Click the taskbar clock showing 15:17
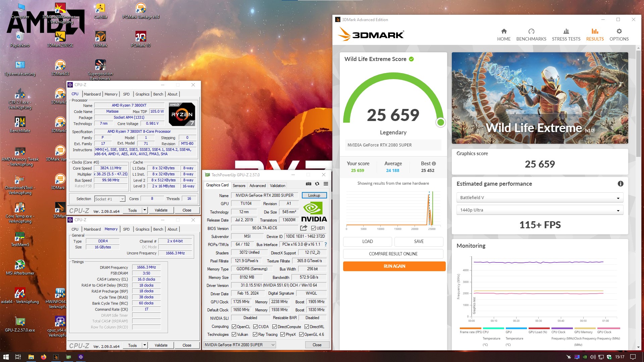 click(x=620, y=357)
